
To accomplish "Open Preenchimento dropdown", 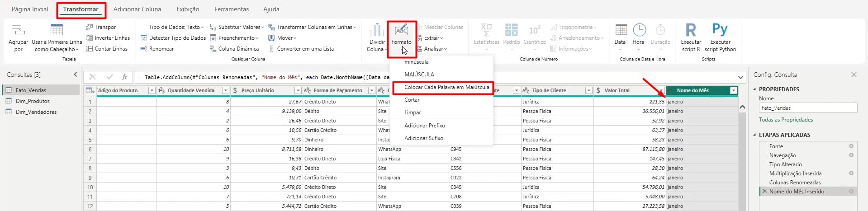I will tap(234, 38).
